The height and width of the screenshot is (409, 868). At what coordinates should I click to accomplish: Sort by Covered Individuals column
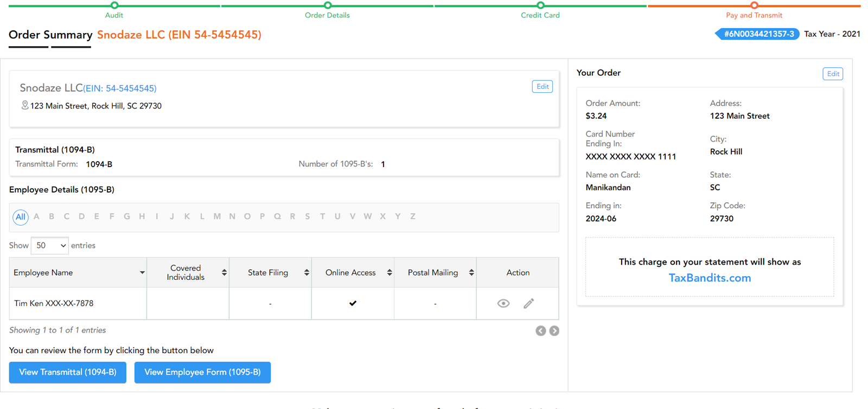188,272
